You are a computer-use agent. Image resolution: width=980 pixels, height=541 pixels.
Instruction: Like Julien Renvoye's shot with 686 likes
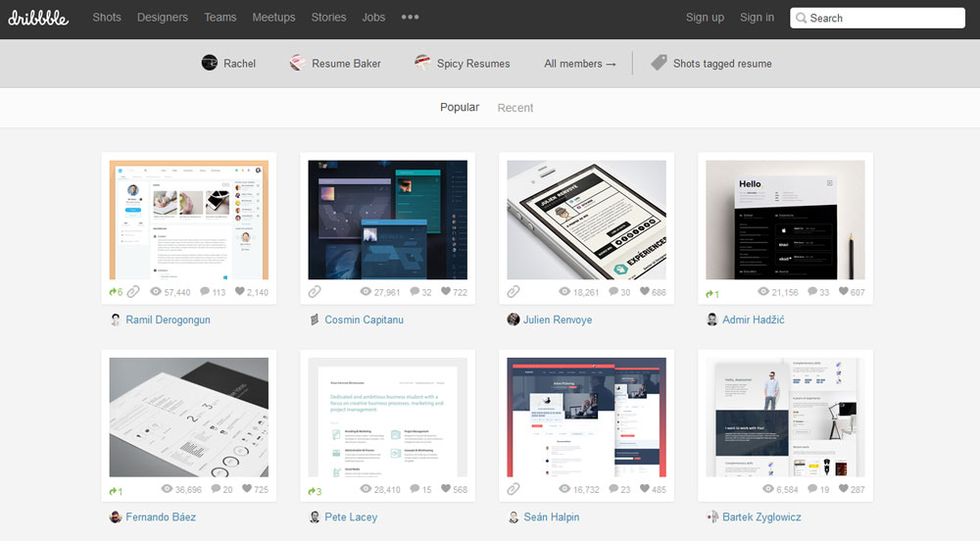(x=645, y=291)
